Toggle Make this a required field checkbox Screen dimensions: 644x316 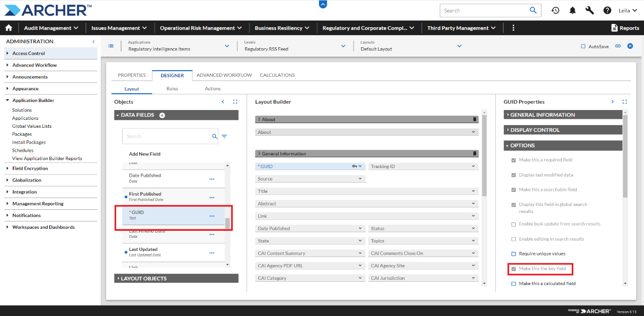(514, 160)
